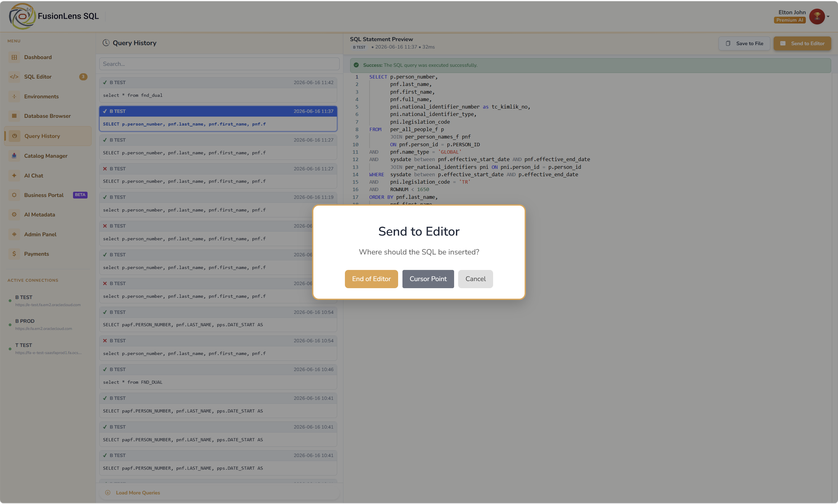Screen dimensions: 838x504
Task: Choose End of Editor in dialog
Action: pyautogui.click(x=371, y=279)
